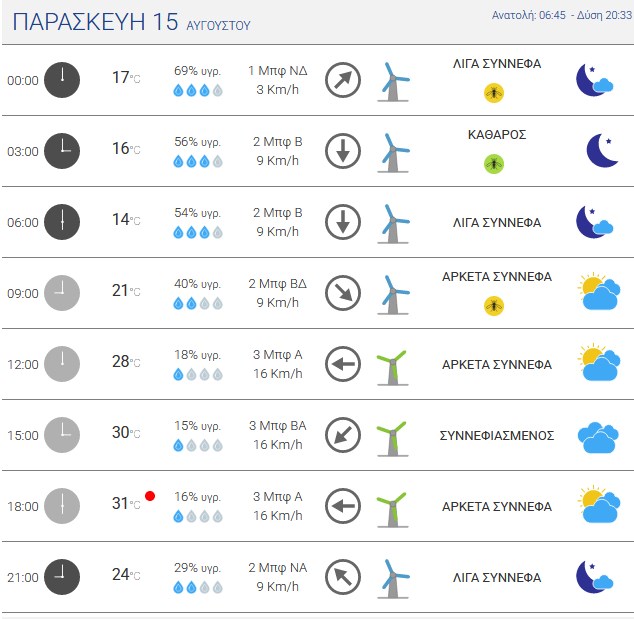This screenshot has width=634, height=619.
Task: Click the sun-and-clouds icon at 09:00
Action: pos(599,292)
